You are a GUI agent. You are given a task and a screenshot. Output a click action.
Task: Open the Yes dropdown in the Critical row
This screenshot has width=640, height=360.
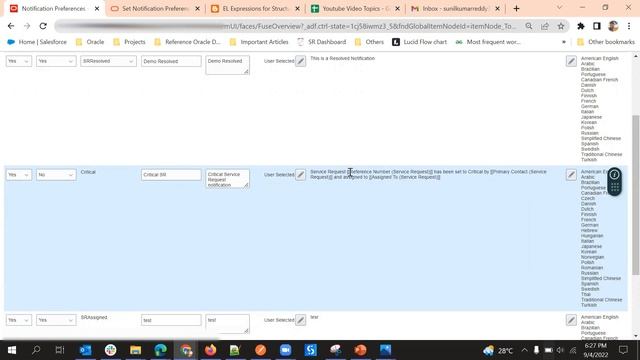point(19,175)
